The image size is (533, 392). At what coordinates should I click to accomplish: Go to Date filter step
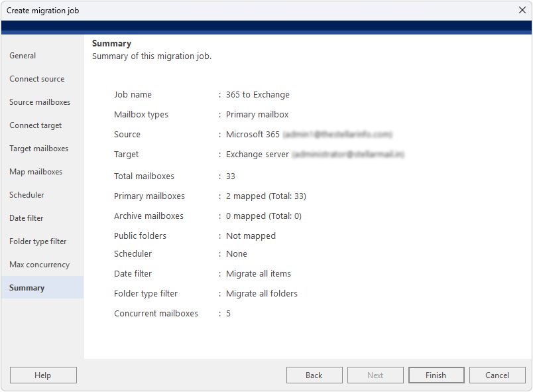[26, 218]
